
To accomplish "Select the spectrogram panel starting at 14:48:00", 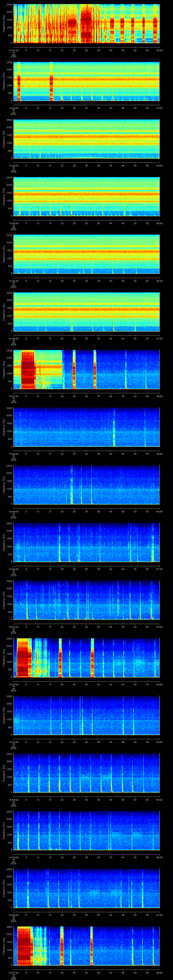I will [x=86, y=427].
